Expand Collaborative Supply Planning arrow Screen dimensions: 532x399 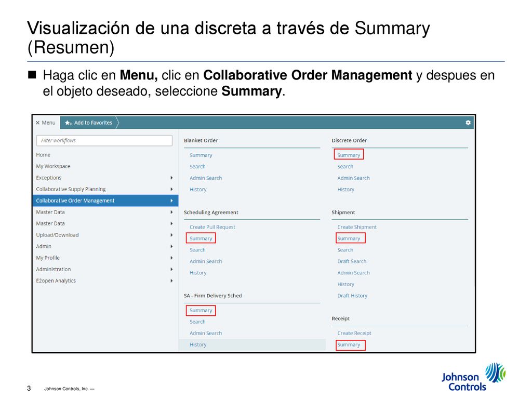pos(171,189)
